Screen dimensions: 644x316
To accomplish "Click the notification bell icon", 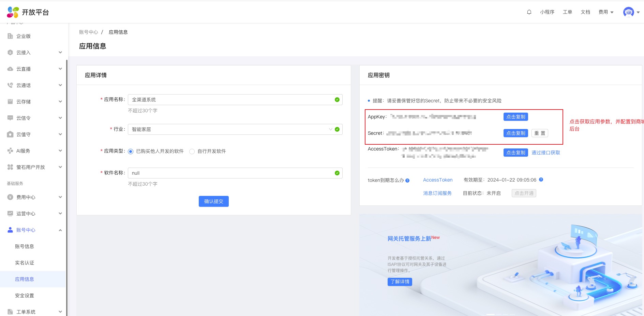I will (x=529, y=12).
